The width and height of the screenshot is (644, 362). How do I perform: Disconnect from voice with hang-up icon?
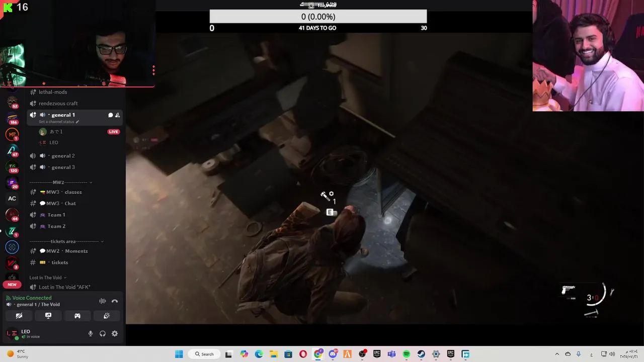click(115, 301)
